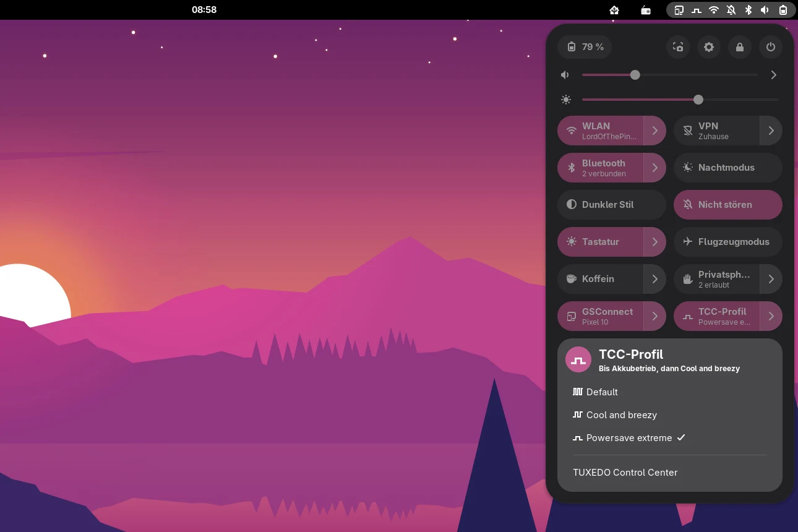The image size is (798, 532).
Task: Select the Powersave extreme profile
Action: tap(670, 438)
